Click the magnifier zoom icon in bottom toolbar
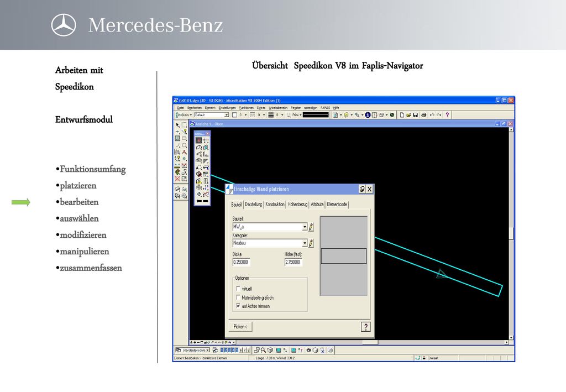 tap(264, 350)
